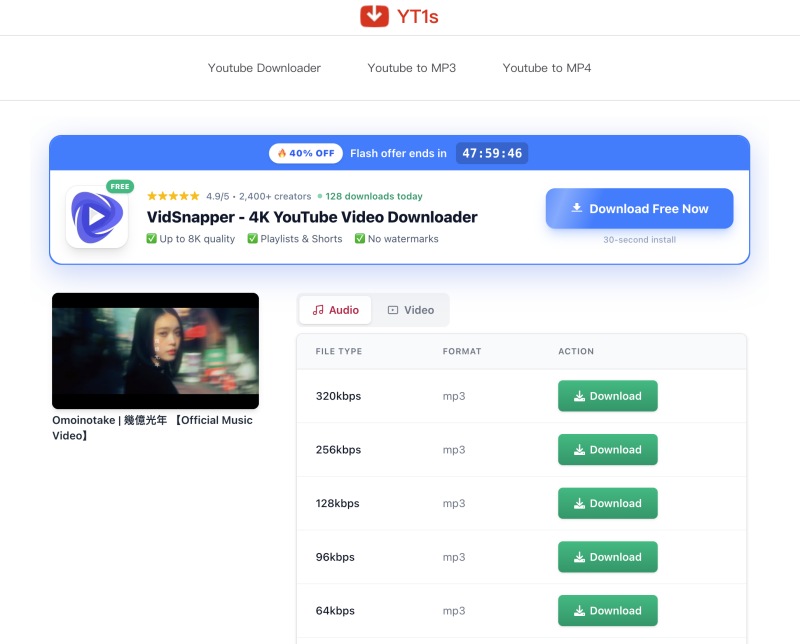
Task: Click the Flash offer ends in text
Action: [398, 153]
